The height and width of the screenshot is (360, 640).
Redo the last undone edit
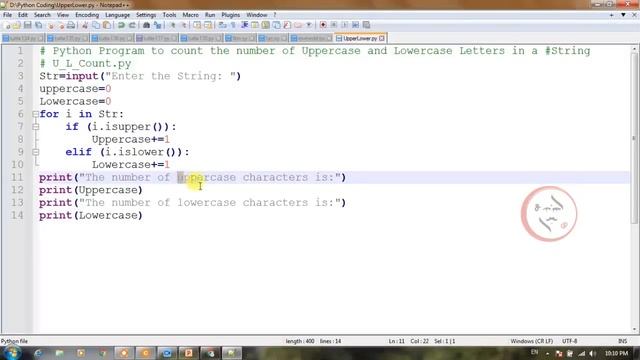(132, 25)
